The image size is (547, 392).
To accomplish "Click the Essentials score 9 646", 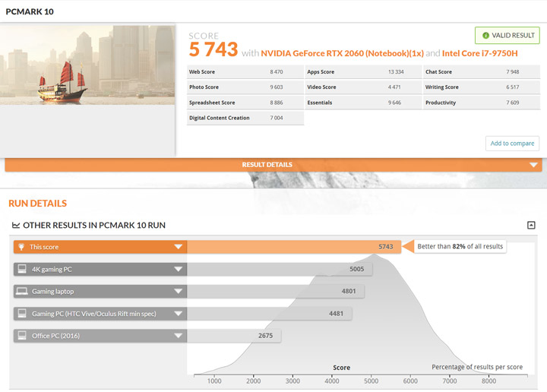I will 394,103.
